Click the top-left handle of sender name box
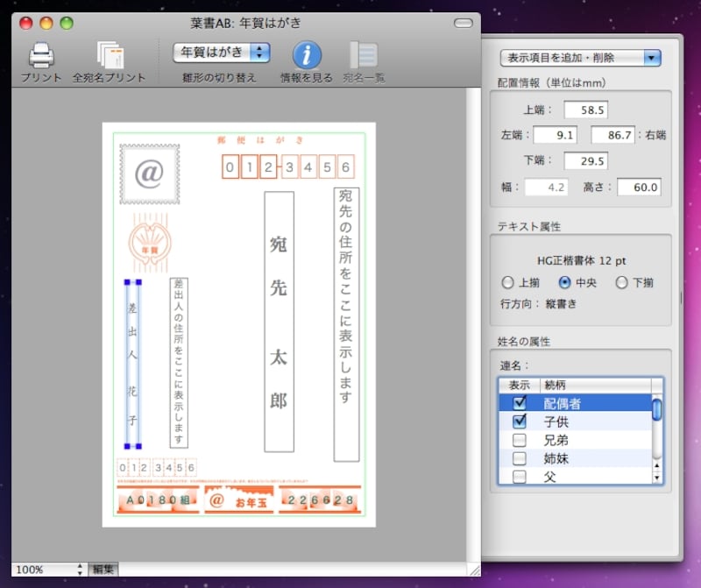The width and height of the screenshot is (701, 588). 128,283
